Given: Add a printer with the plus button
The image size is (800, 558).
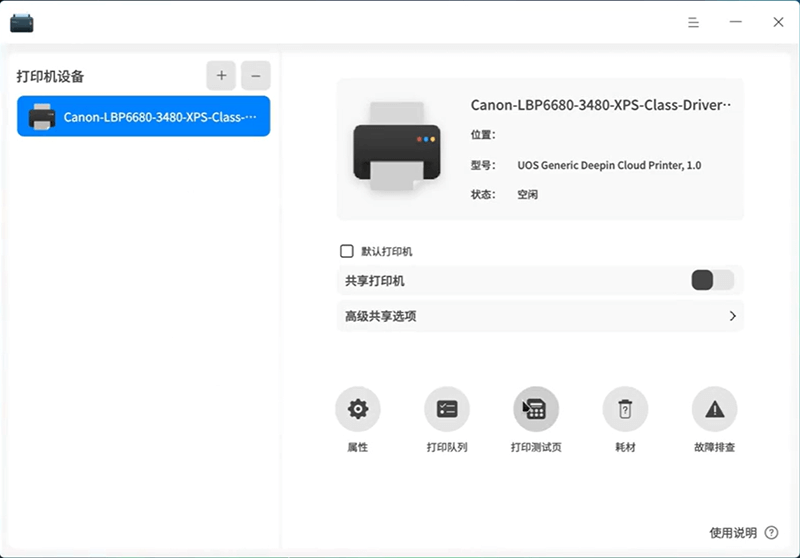Looking at the screenshot, I should coord(221,75).
